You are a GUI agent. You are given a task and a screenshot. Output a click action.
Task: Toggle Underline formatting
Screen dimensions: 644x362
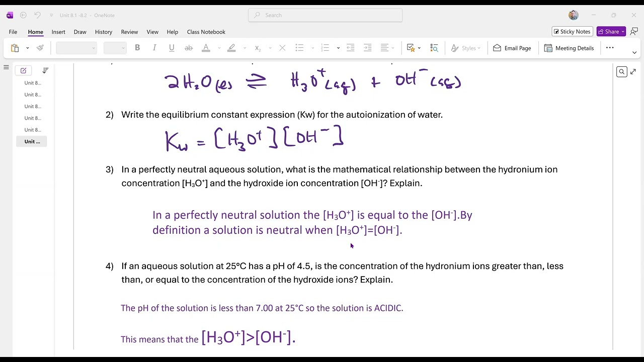[172, 48]
